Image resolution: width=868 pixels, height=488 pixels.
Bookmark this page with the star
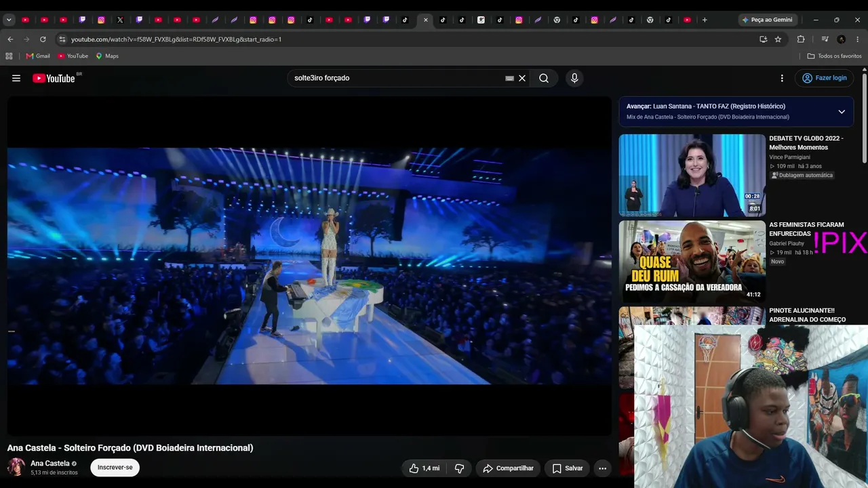pyautogui.click(x=778, y=39)
